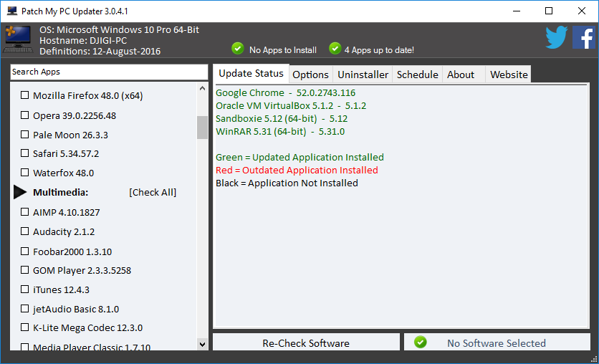This screenshot has width=599, height=364.
Task: Open the Options tab
Action: click(310, 75)
